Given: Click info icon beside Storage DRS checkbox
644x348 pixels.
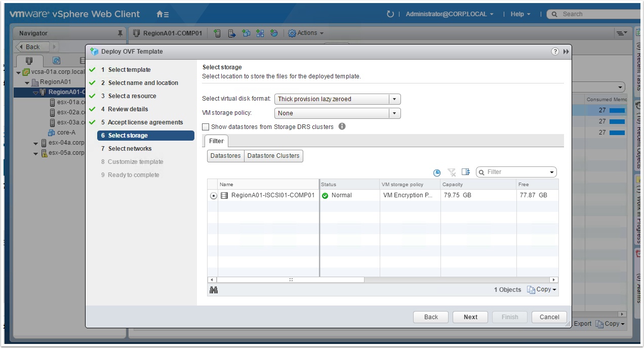Looking at the screenshot, I should tap(342, 126).
